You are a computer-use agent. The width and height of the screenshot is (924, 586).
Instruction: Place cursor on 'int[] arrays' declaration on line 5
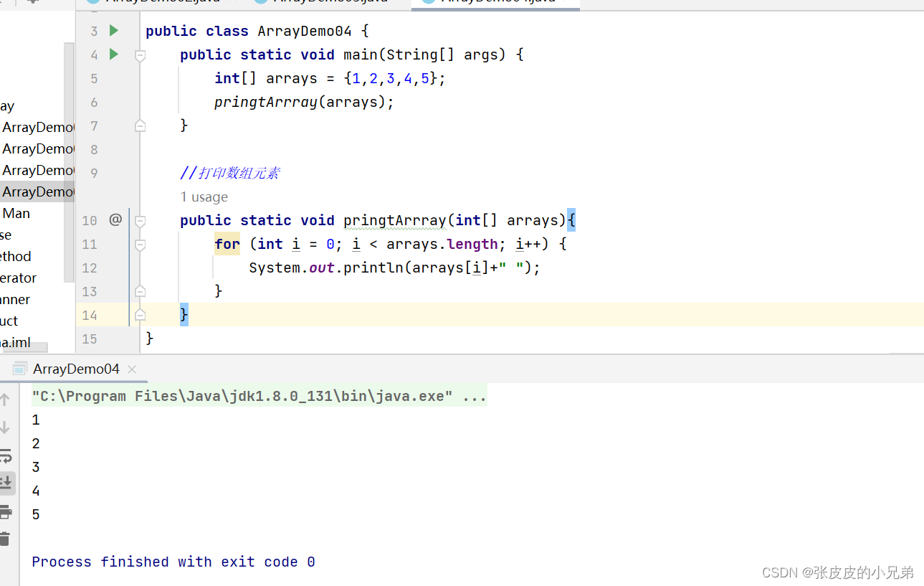(x=266, y=78)
